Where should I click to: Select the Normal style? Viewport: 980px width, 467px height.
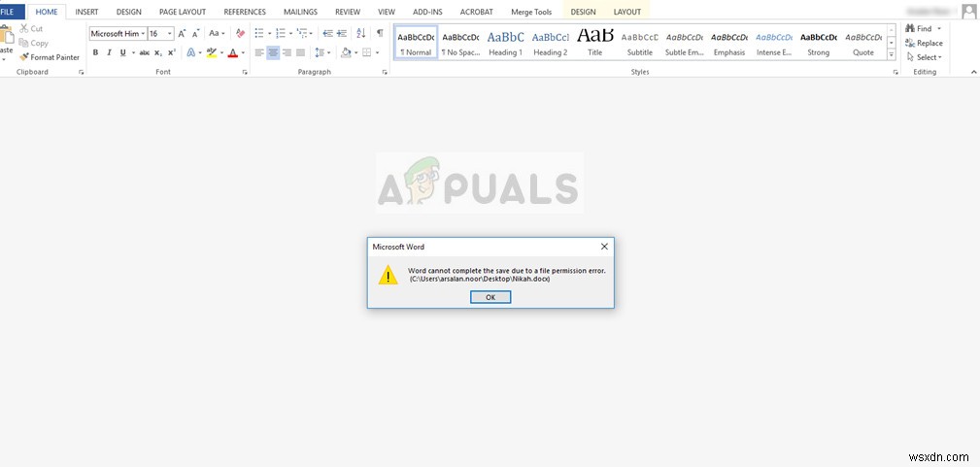(x=416, y=43)
